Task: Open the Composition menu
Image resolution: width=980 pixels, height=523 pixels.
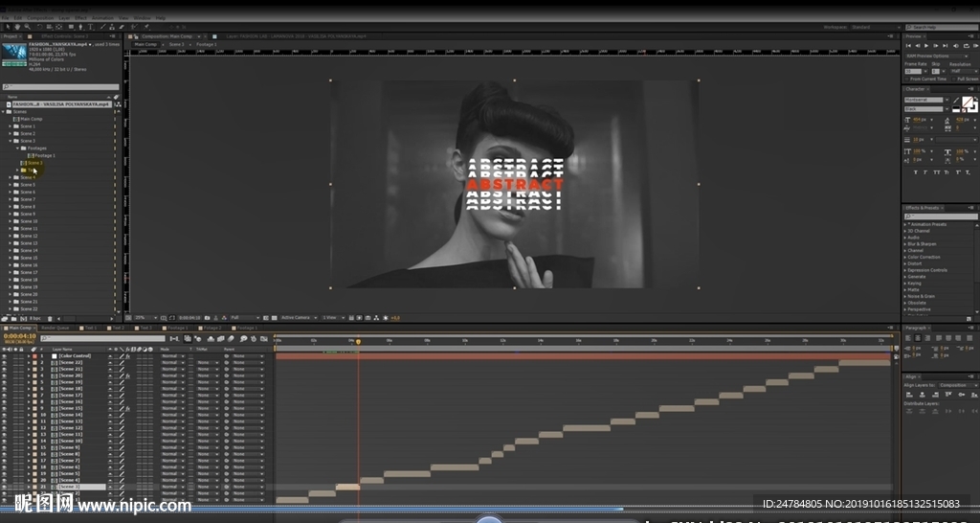Action: [40, 18]
